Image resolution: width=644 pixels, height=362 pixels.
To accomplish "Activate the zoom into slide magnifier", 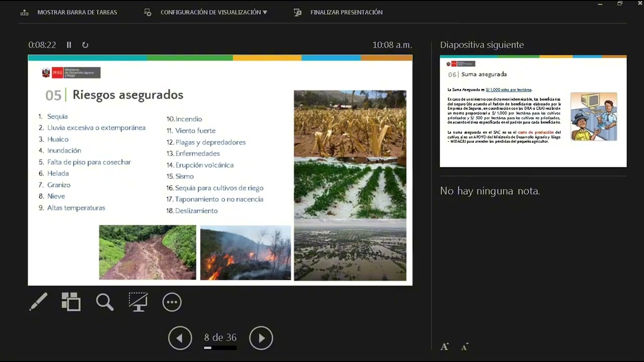I will click(x=105, y=302).
